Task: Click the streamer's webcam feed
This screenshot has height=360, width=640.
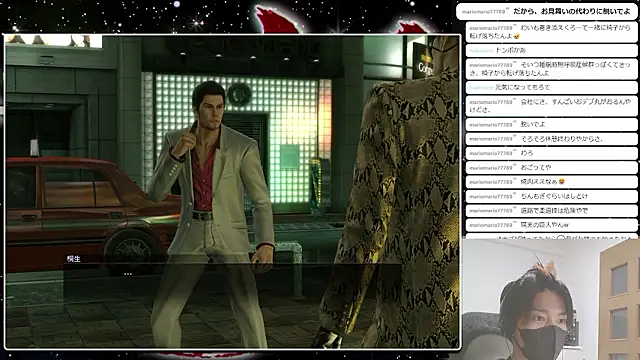Action: [x=551, y=299]
